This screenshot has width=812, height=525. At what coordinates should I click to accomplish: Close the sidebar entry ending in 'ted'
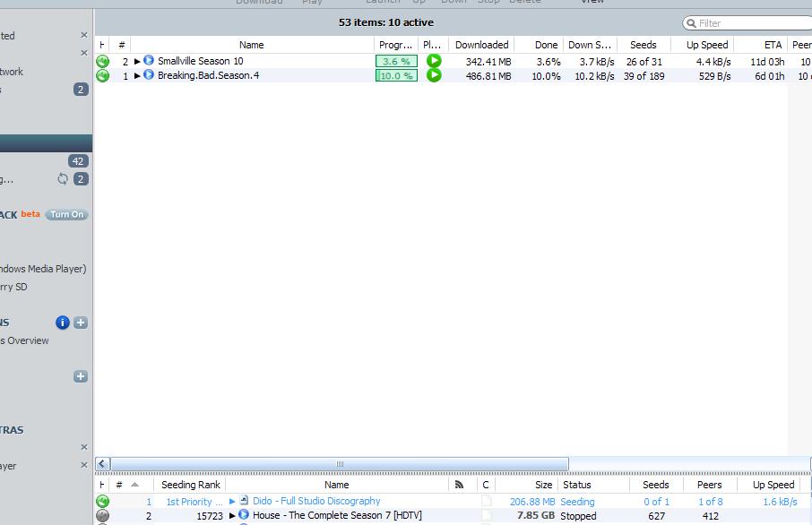tap(84, 35)
